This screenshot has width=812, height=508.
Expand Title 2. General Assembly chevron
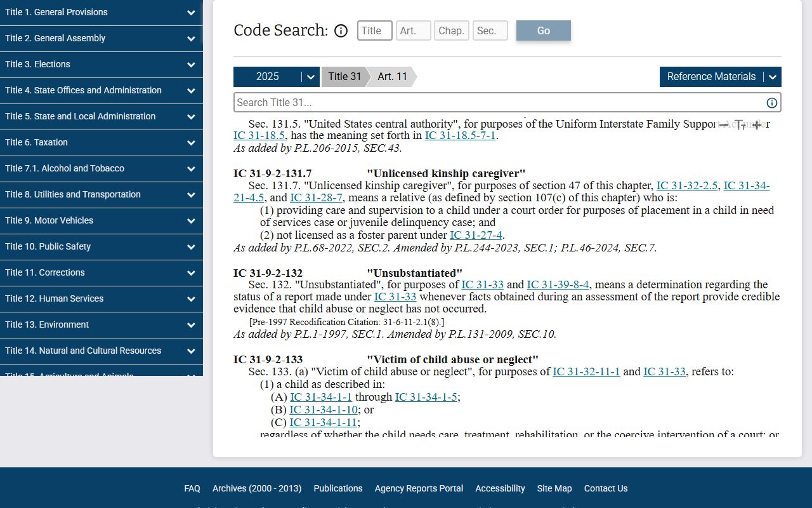191,39
